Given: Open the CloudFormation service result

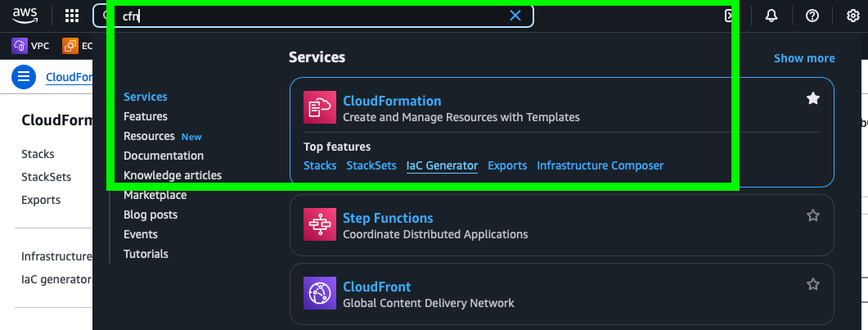Looking at the screenshot, I should (392, 101).
